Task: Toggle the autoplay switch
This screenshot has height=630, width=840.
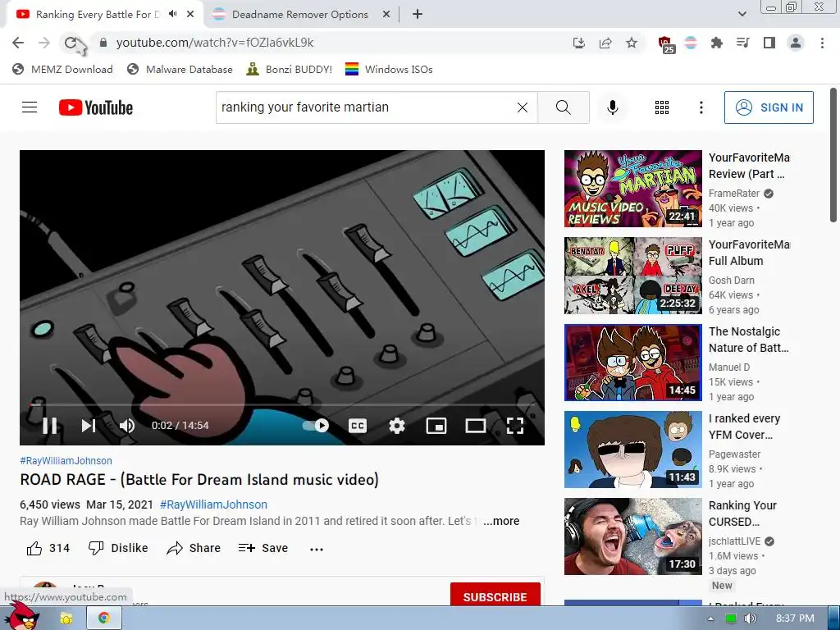Action: 316,426
